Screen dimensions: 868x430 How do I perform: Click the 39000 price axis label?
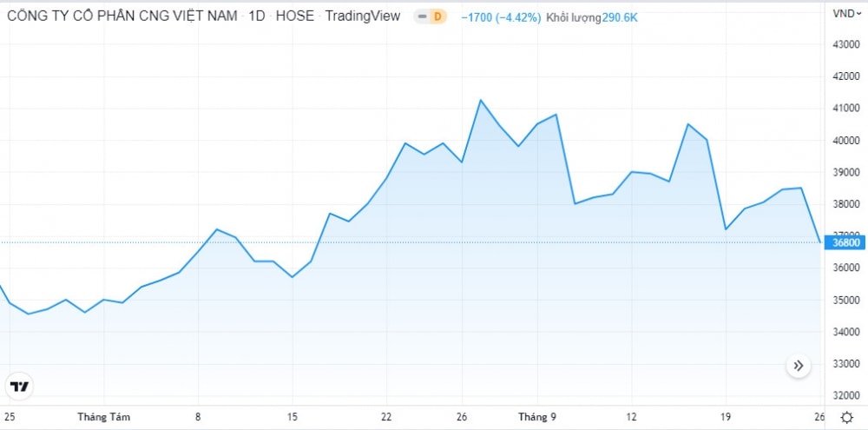(x=846, y=172)
